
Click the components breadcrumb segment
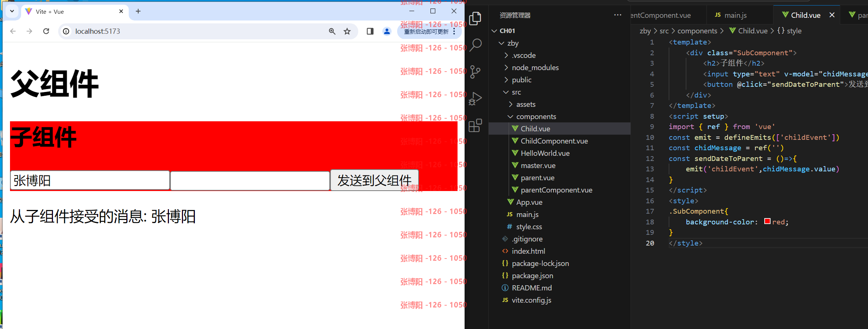(697, 31)
